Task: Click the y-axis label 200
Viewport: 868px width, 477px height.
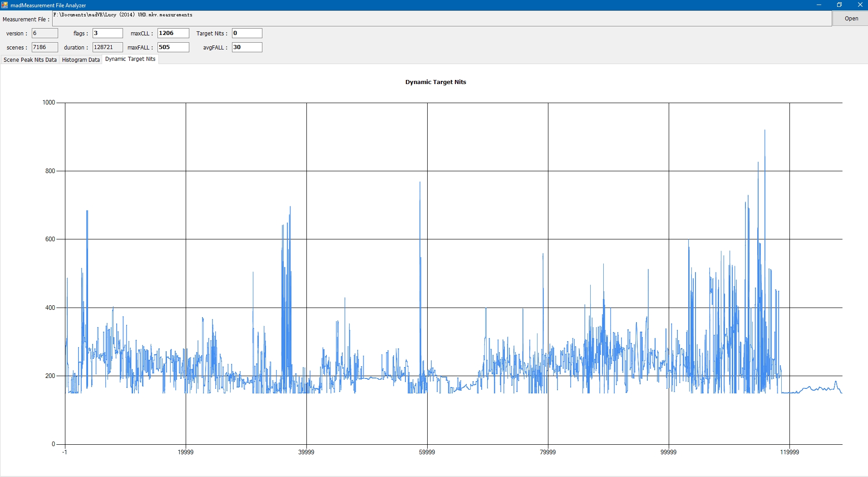Action: pyautogui.click(x=50, y=376)
